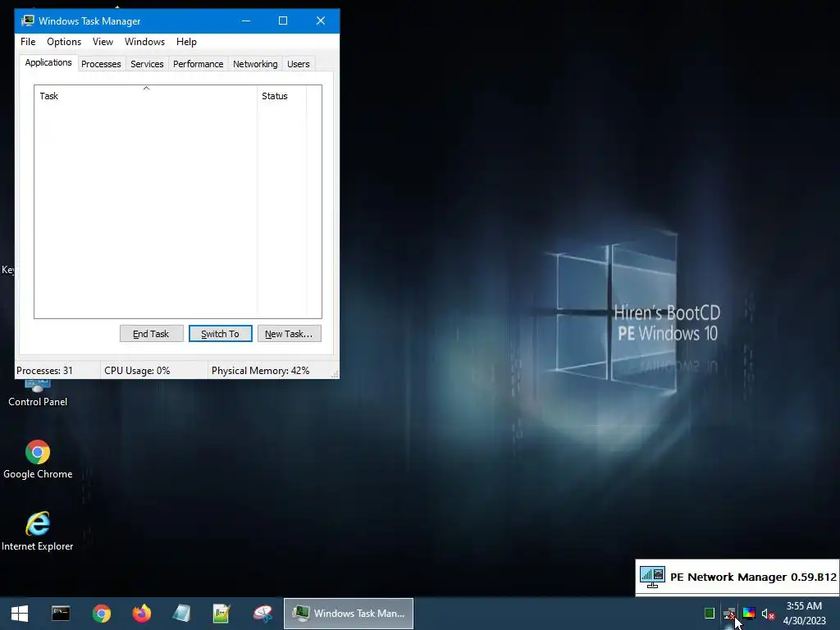Image resolution: width=840 pixels, height=630 pixels.
Task: Click the Switch To button
Action: coord(220,334)
